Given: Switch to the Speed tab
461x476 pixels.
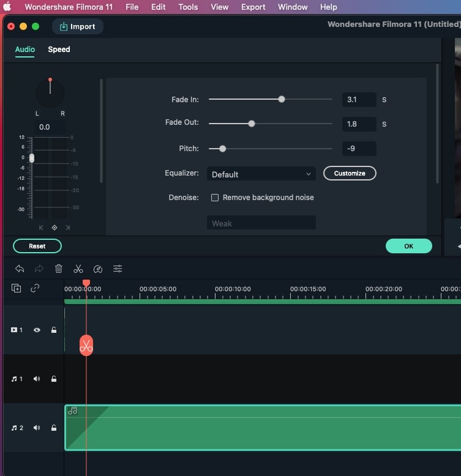Looking at the screenshot, I should [59, 50].
